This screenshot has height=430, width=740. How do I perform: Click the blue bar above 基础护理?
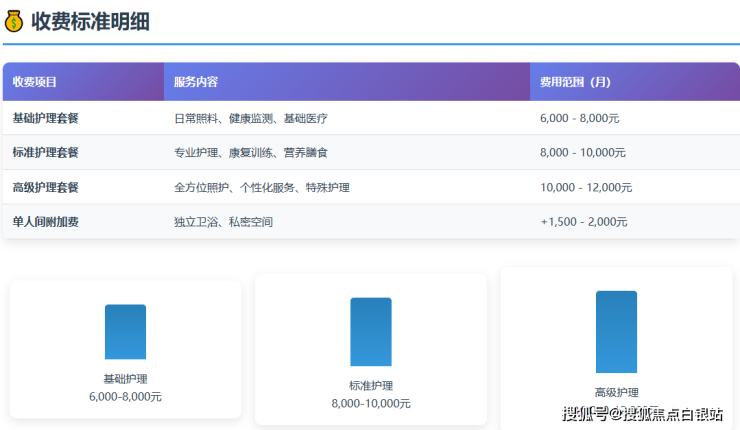coord(125,332)
